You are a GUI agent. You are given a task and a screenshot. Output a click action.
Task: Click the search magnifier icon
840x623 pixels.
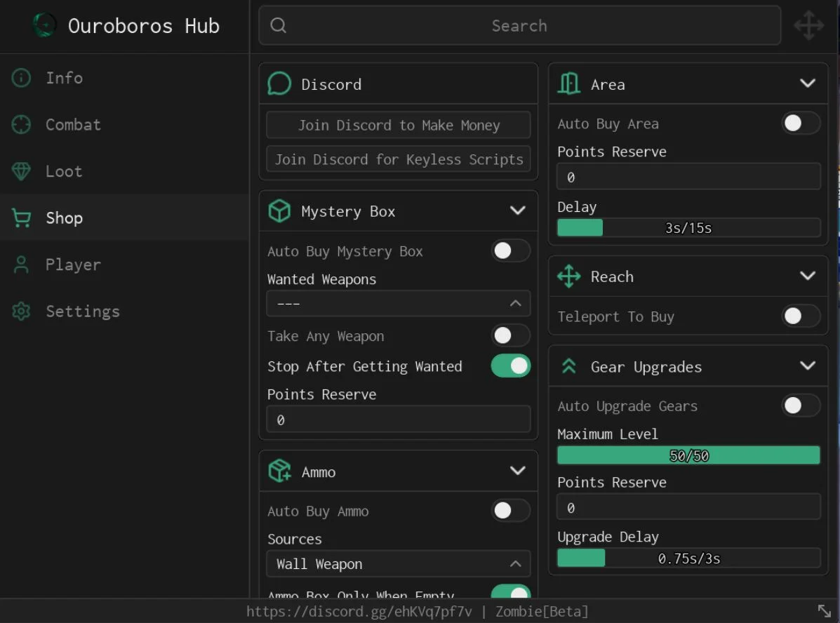tap(278, 25)
